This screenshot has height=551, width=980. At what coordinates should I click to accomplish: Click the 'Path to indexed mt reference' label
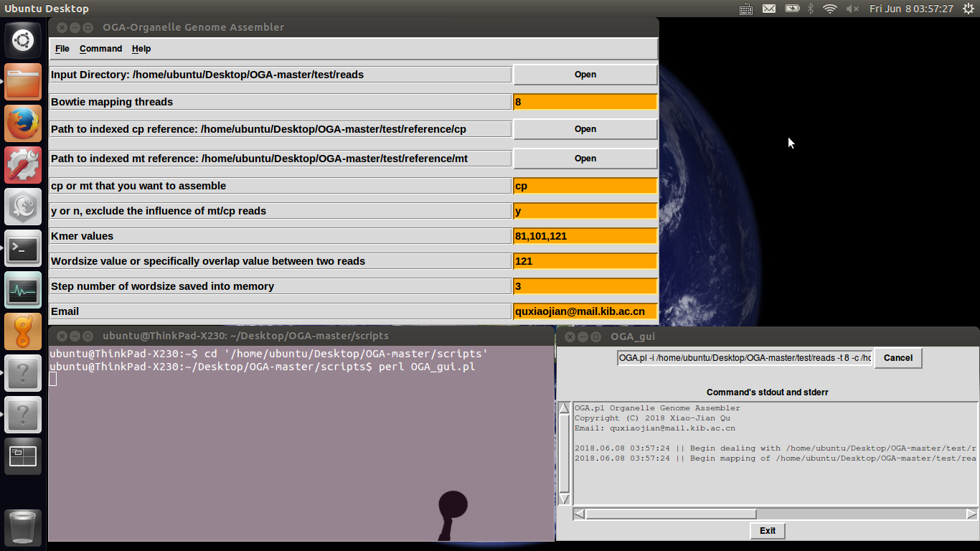281,159
